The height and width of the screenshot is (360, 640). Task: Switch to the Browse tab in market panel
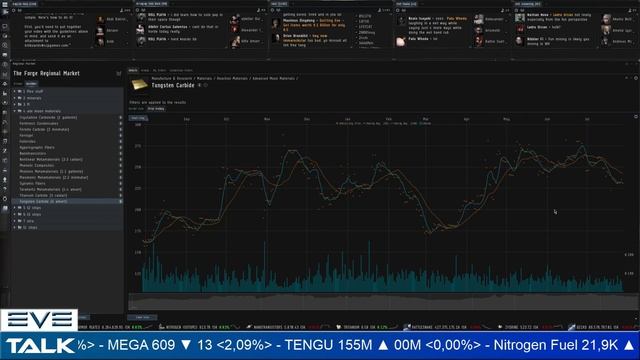coord(18,84)
